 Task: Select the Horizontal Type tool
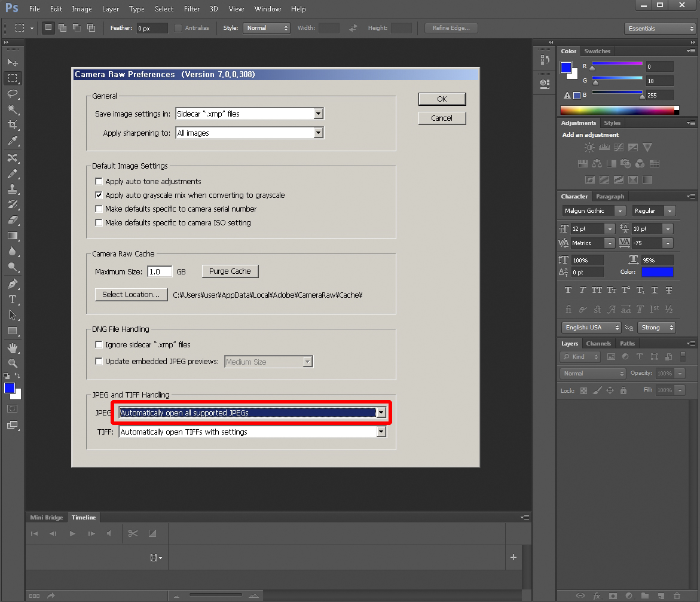(13, 300)
